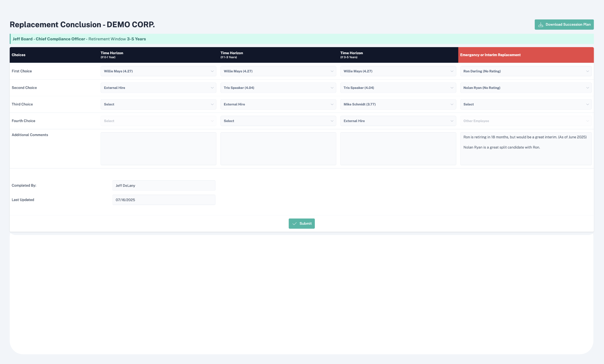Open the Nolan Ryan (No Rating) dropdown
The width and height of the screenshot is (604, 364).
pos(526,88)
